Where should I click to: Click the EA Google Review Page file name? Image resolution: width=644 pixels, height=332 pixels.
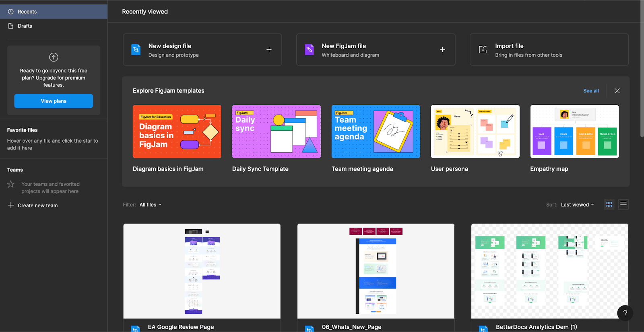pos(181,327)
